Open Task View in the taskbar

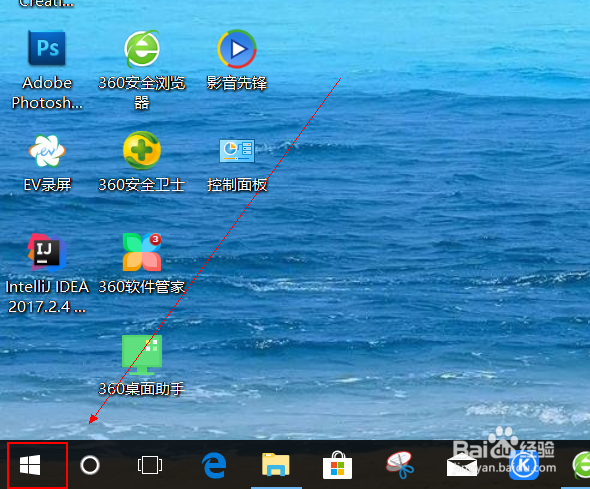pos(150,465)
